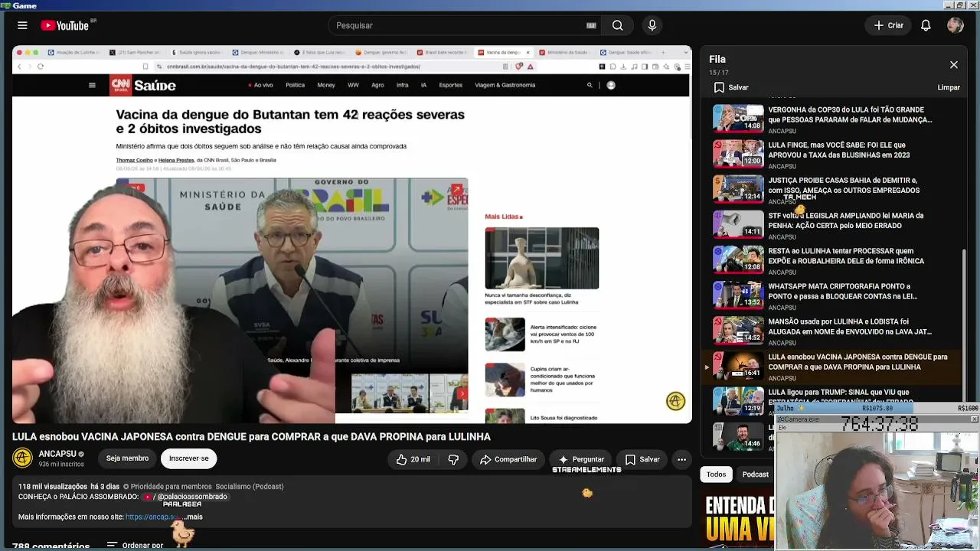Save the queue with Salvar in Fila
This screenshot has width=980, height=551.
[x=731, y=87]
